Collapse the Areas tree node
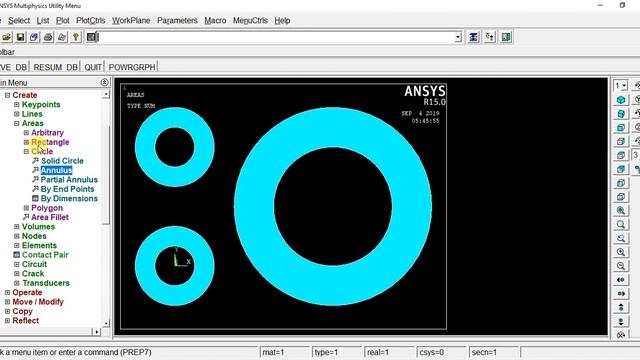Screen dimensions: 640x360 tap(17, 123)
